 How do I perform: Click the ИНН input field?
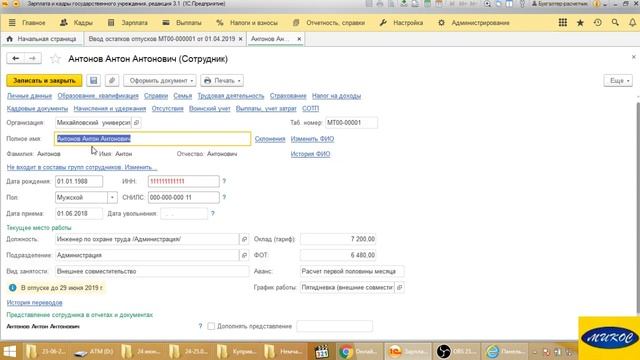(x=184, y=181)
